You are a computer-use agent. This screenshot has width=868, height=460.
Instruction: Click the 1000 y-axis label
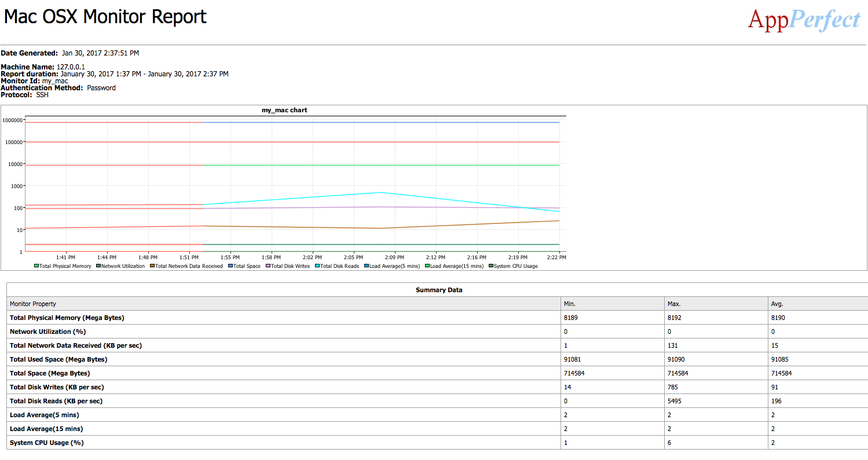[x=16, y=186]
